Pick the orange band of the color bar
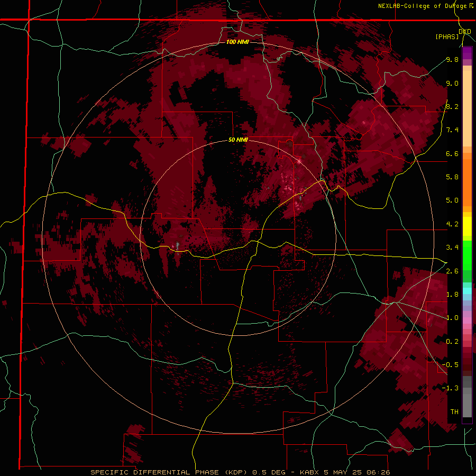 (x=467, y=182)
